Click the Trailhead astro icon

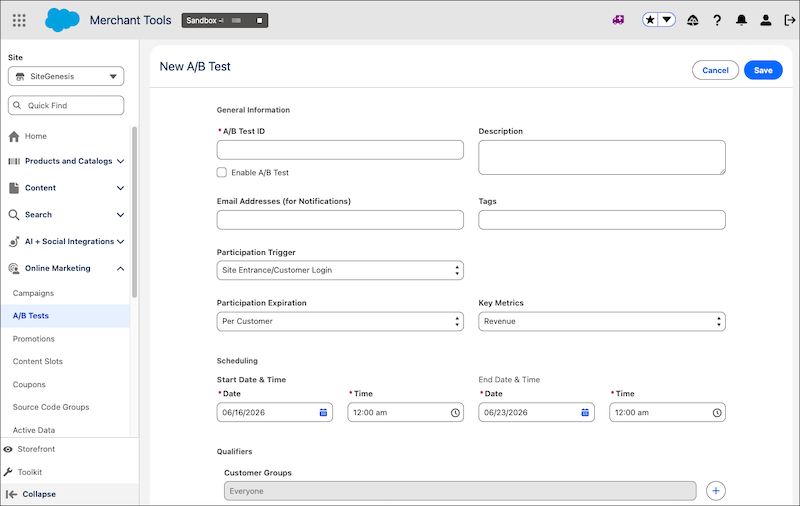point(692,20)
